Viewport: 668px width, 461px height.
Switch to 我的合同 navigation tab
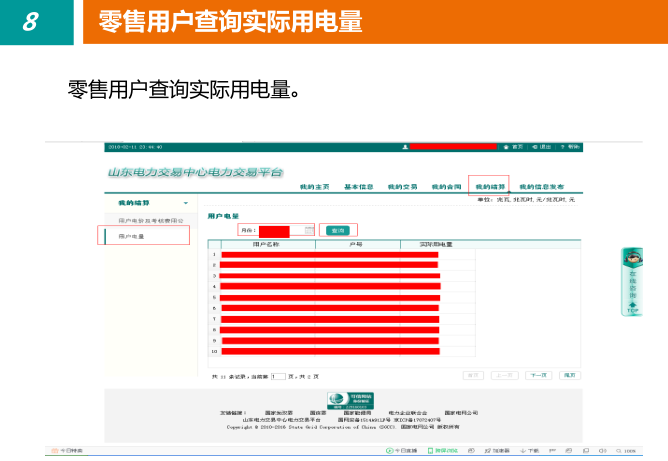(x=446, y=187)
